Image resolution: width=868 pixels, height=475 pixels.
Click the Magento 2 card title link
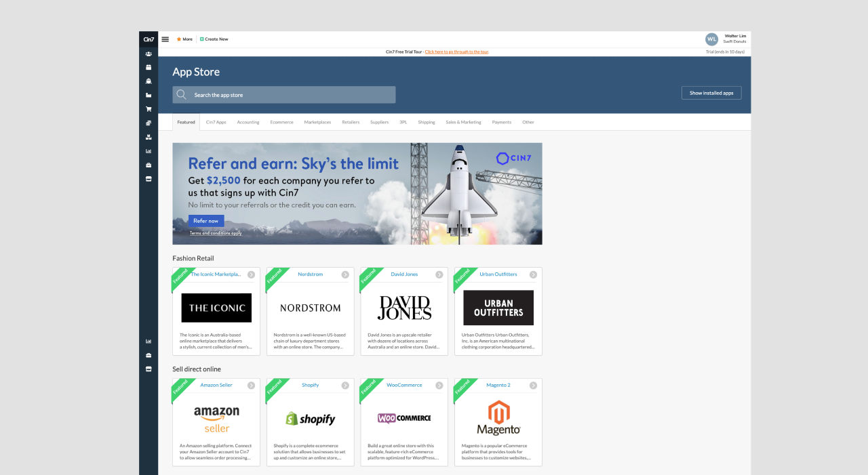tap(498, 385)
